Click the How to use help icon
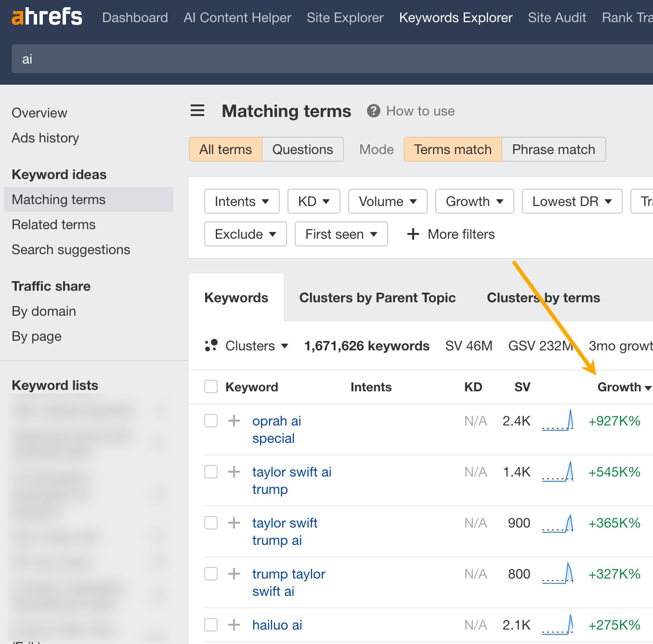Viewport: 653px width, 644px height. coord(373,111)
